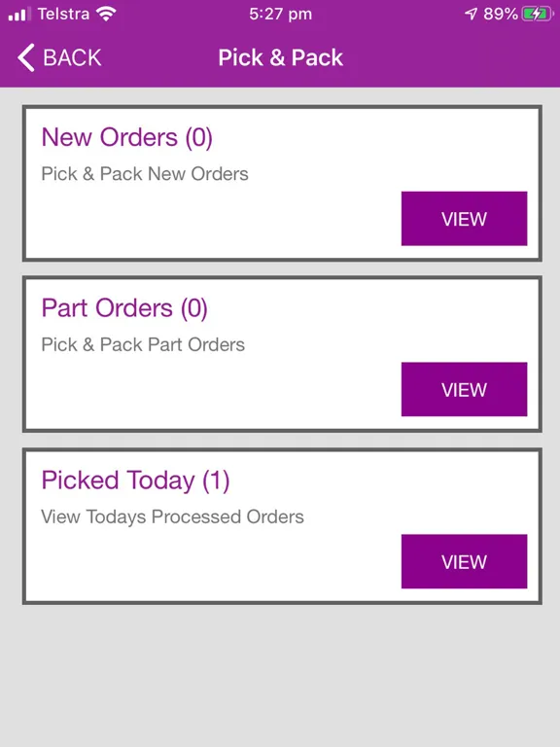Tap the View Todays Processed Orders text

(172, 516)
